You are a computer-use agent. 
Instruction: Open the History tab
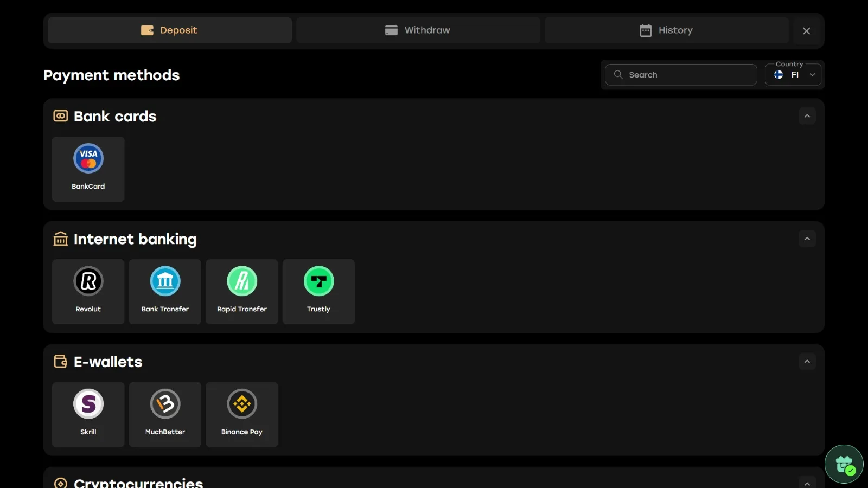click(x=666, y=30)
